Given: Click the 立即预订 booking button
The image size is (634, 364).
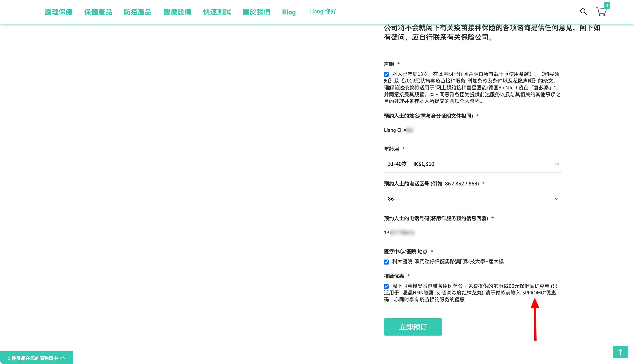Looking at the screenshot, I should click(x=413, y=327).
